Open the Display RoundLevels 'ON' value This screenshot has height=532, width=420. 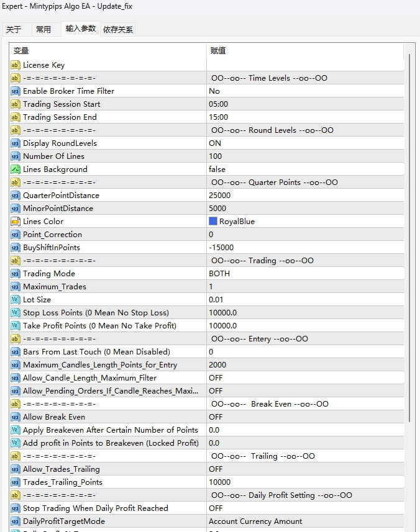(x=305, y=143)
